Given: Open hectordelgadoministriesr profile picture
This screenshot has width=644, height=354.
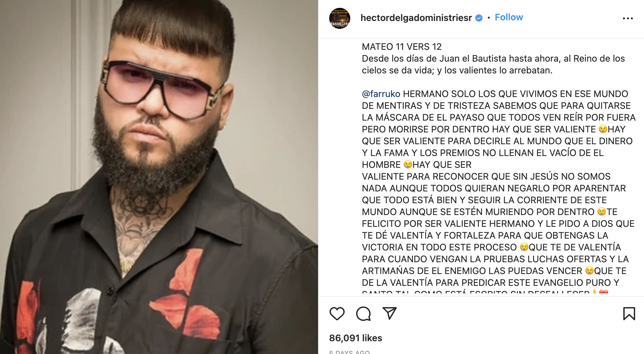Looking at the screenshot, I should click(340, 18).
